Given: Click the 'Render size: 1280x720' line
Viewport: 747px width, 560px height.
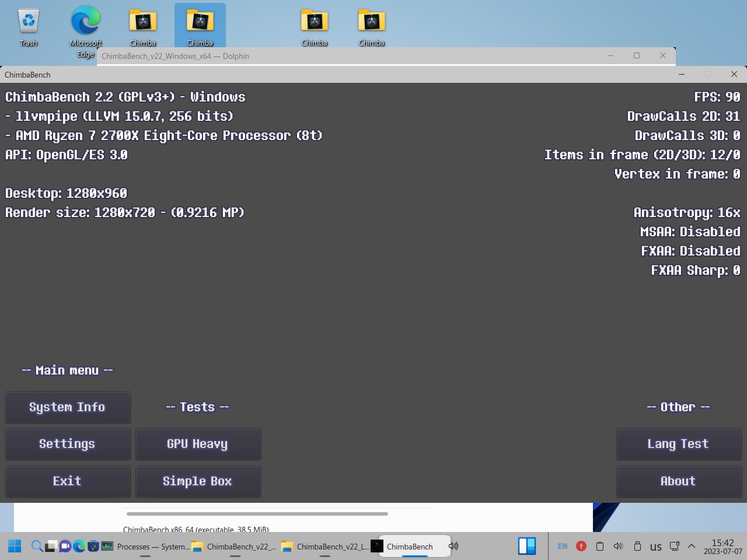Looking at the screenshot, I should pos(125,212).
